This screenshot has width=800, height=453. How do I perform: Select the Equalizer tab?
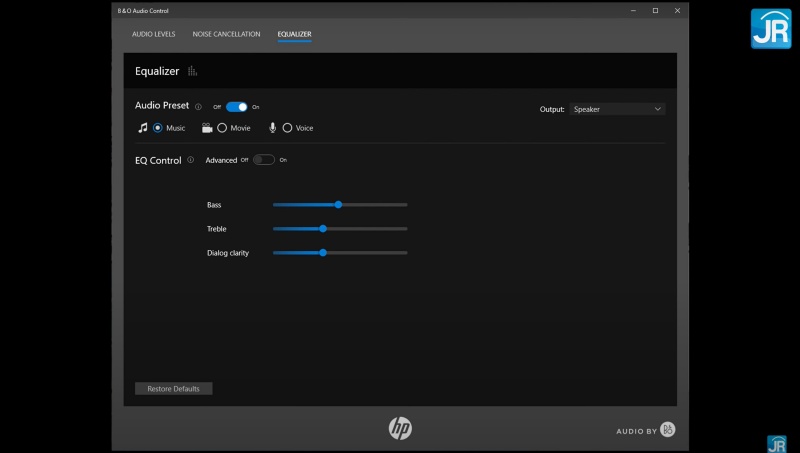294,34
